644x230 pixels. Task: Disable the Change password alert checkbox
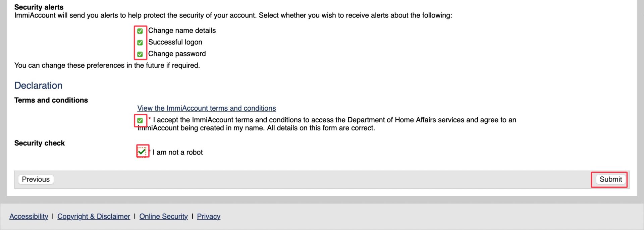pos(140,54)
